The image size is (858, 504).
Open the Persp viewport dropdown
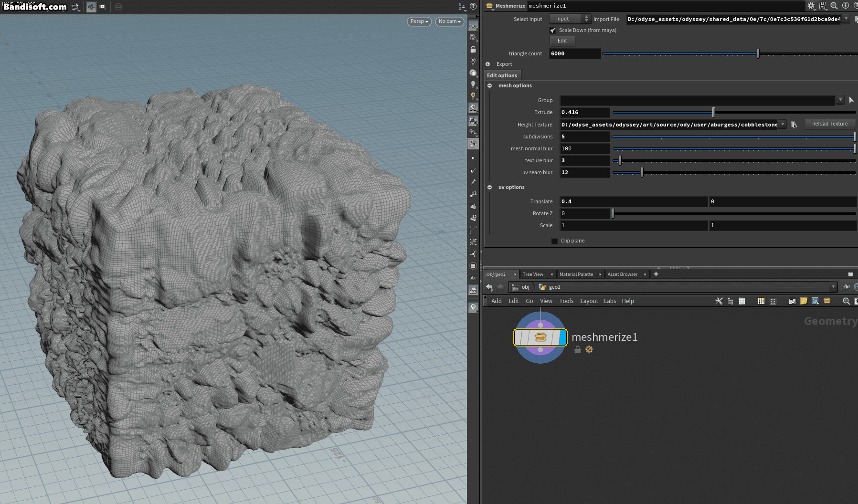coord(419,21)
